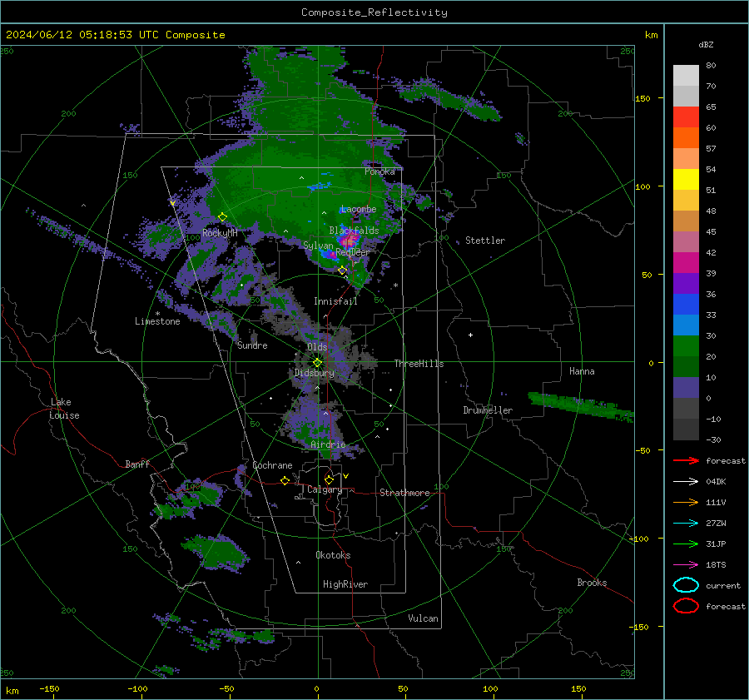Select the bright green 30 dBZ swatch
The height and width of the screenshot is (700, 749).
click(686, 345)
